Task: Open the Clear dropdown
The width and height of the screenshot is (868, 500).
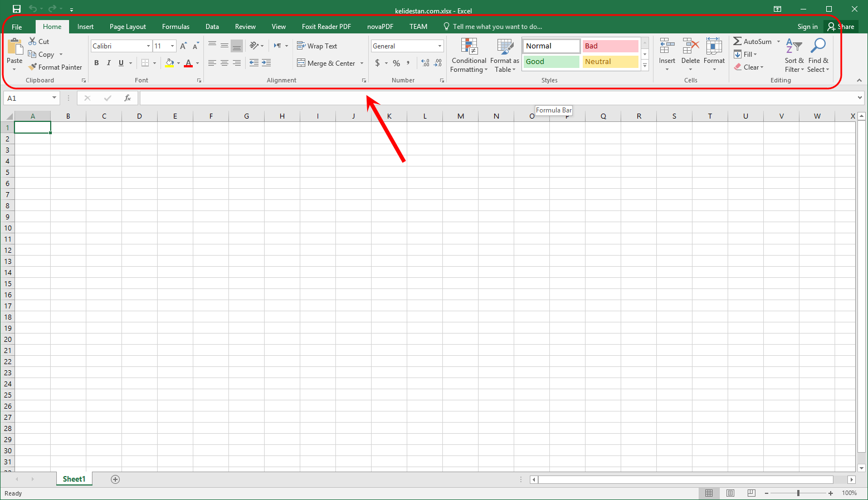Action: coord(748,67)
